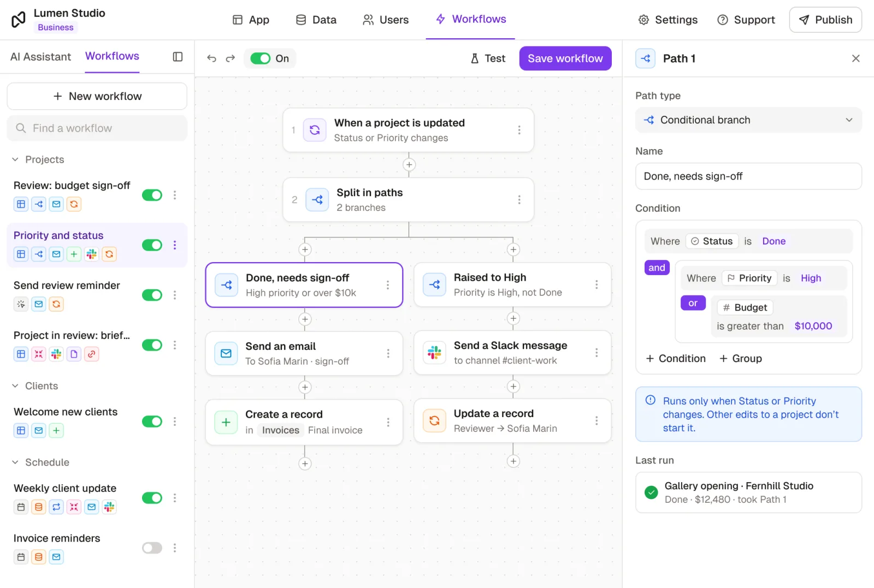Toggle the Project in review: brief workflow
Screen dimensions: 874x588
click(x=152, y=345)
